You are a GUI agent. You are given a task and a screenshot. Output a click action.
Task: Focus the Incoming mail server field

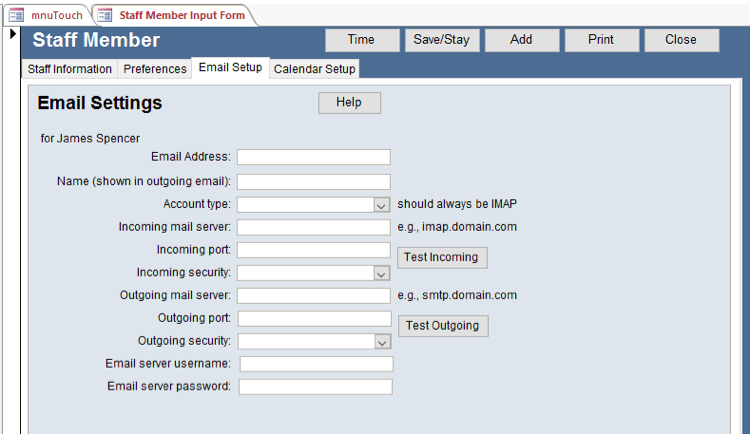pos(314,227)
